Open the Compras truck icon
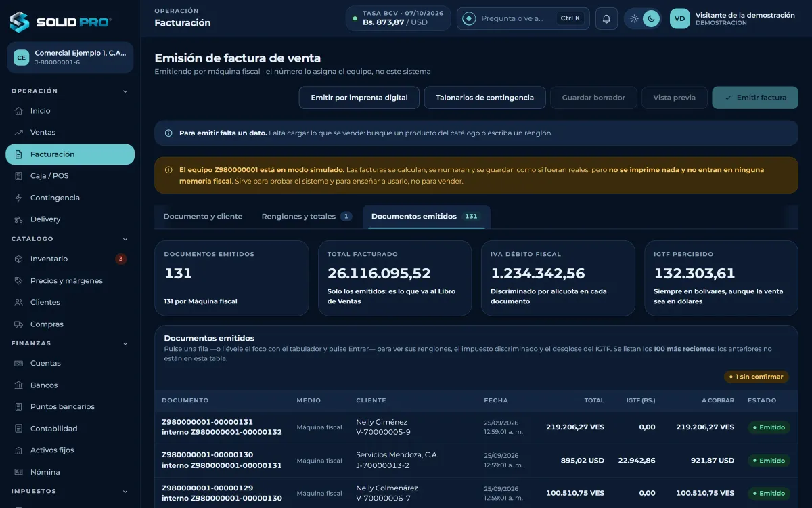812x508 pixels. (x=18, y=324)
